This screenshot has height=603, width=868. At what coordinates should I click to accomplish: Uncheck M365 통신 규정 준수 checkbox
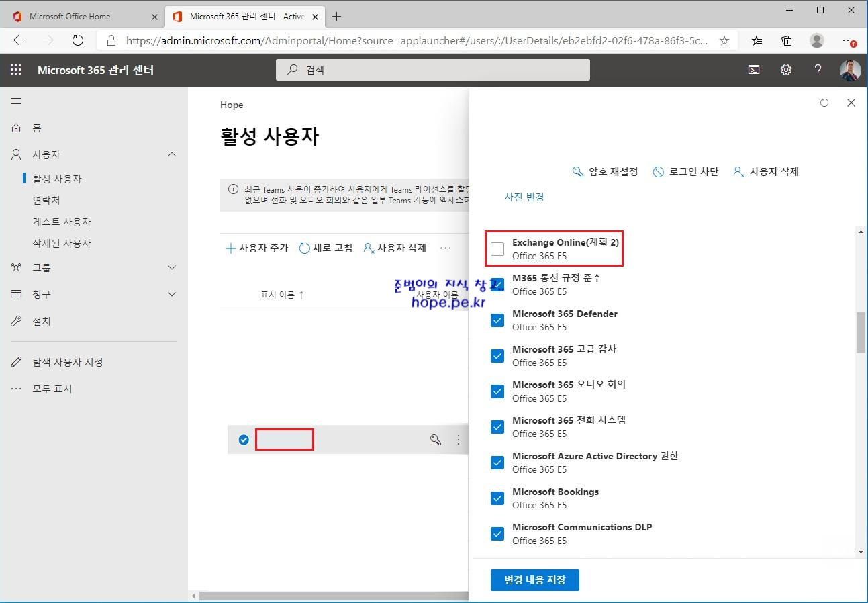[x=497, y=285]
